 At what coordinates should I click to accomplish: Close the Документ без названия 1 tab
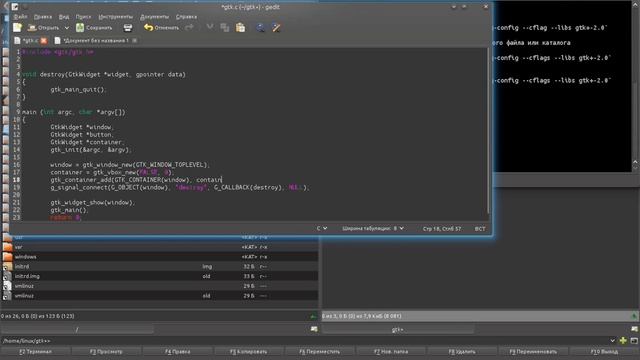pos(135,40)
